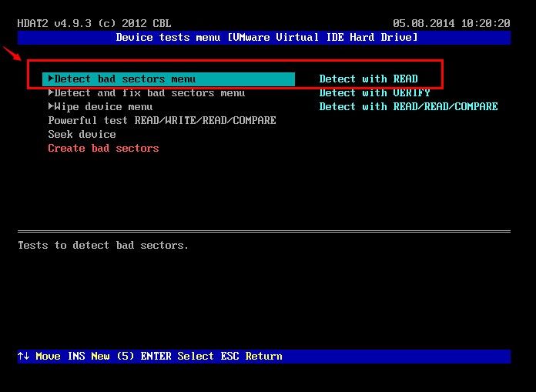Click triangle marker before Detect bad sectors menu

point(51,79)
